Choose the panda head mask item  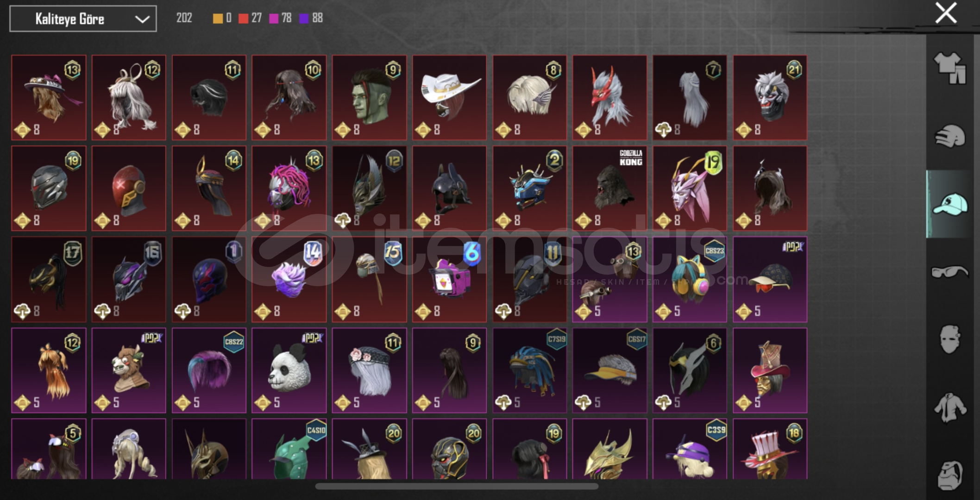(289, 370)
